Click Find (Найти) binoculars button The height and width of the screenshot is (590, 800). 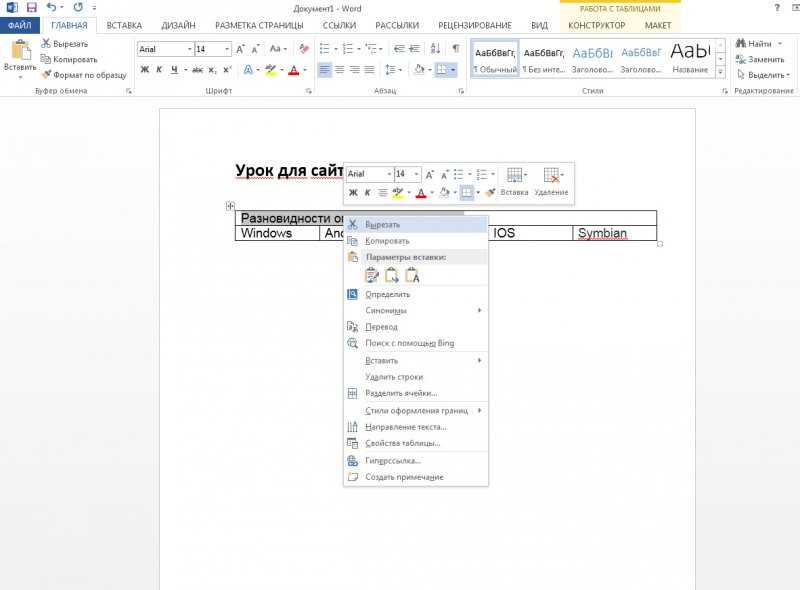[x=754, y=44]
